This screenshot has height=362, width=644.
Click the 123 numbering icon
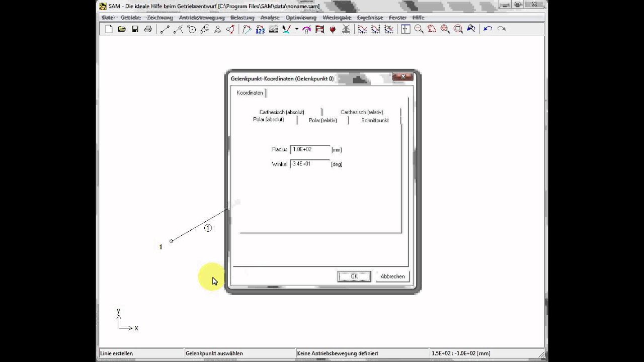(260, 29)
